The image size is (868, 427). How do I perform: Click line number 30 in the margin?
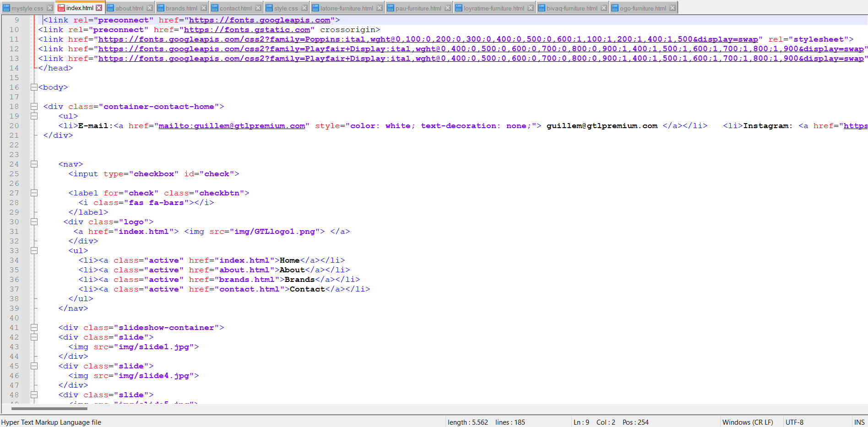click(14, 222)
